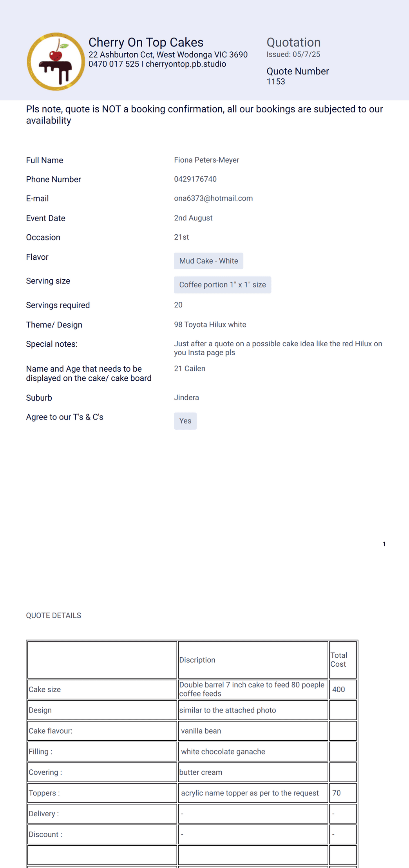Image resolution: width=409 pixels, height=868 pixels.
Task: Click the Cherry On Top Cakes heading
Action: tap(146, 42)
